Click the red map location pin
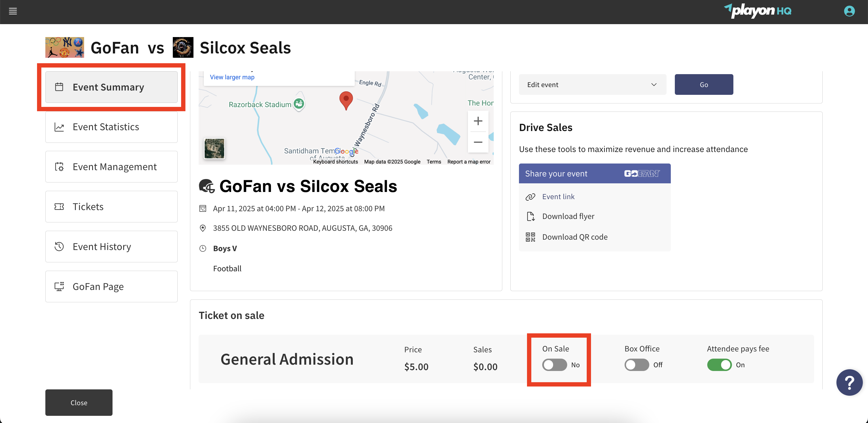 point(346,99)
